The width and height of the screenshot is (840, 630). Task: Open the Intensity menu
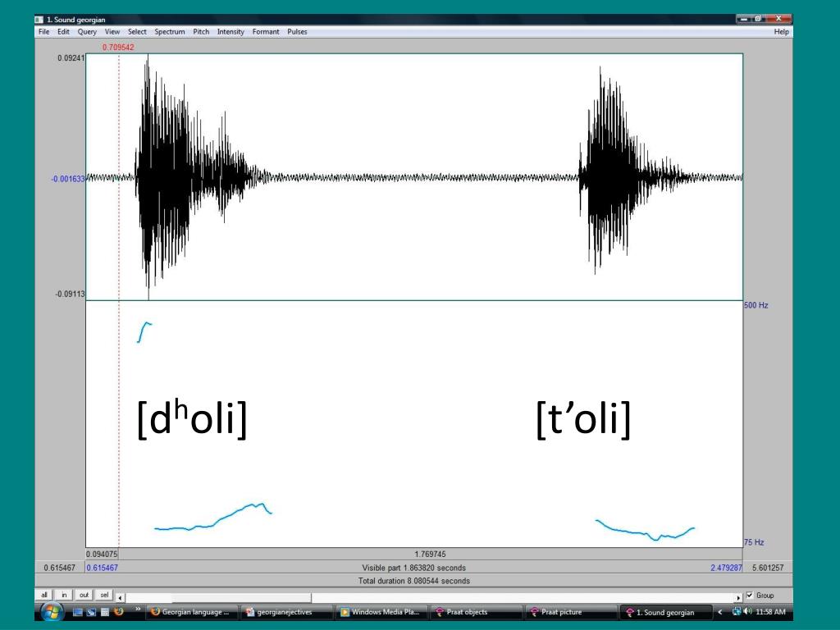[x=231, y=32]
